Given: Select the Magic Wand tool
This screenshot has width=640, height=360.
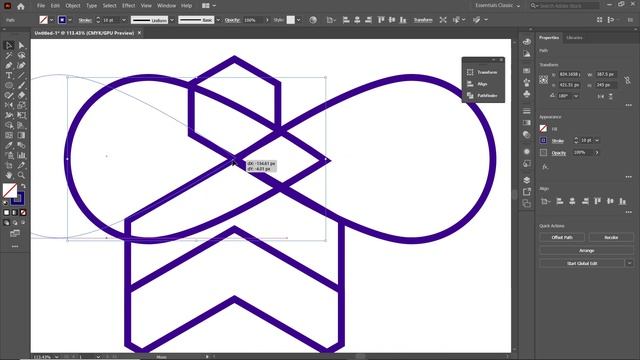Looking at the screenshot, I should [x=9, y=56].
